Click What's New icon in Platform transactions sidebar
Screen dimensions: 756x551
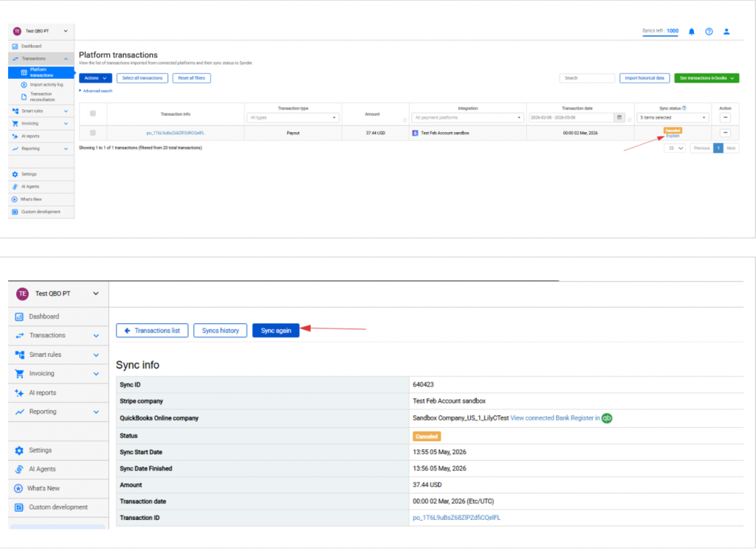click(15, 199)
